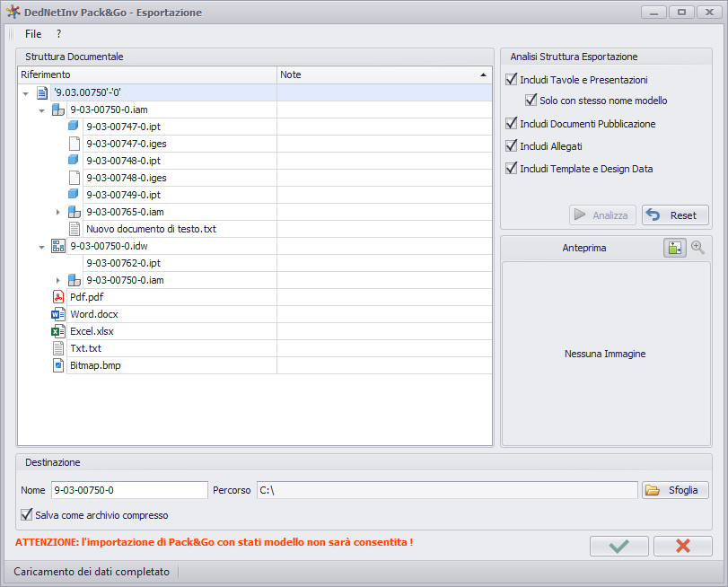This screenshot has width=728, height=587.
Task: Click the assembly icon of 9-03-00765-0.iam
Action: point(75,212)
